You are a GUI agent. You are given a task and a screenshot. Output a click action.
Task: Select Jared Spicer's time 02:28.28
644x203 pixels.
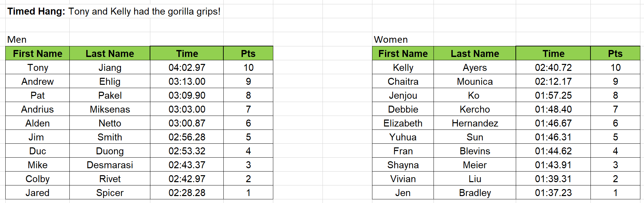coord(187,192)
